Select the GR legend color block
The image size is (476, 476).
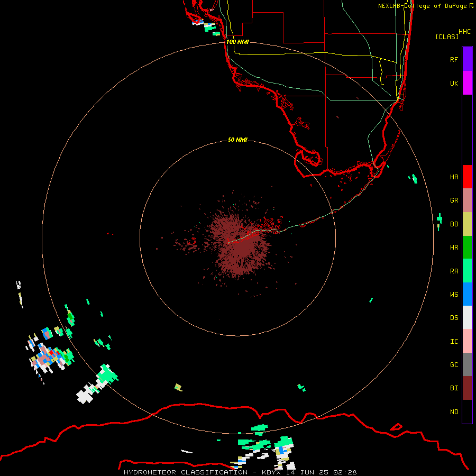pos(467,200)
